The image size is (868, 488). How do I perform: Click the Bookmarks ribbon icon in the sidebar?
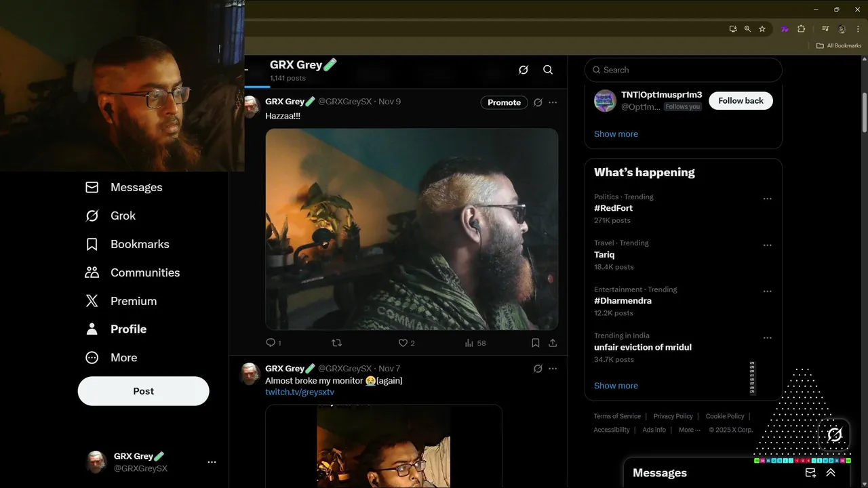[x=92, y=244]
